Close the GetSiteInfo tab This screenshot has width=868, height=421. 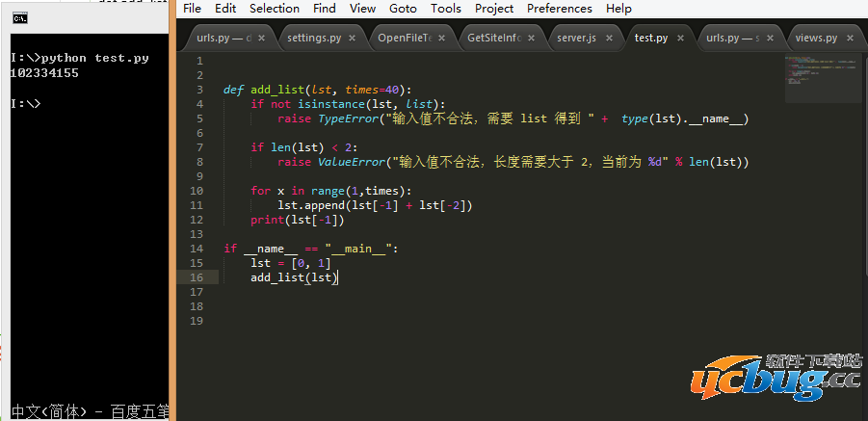point(533,39)
